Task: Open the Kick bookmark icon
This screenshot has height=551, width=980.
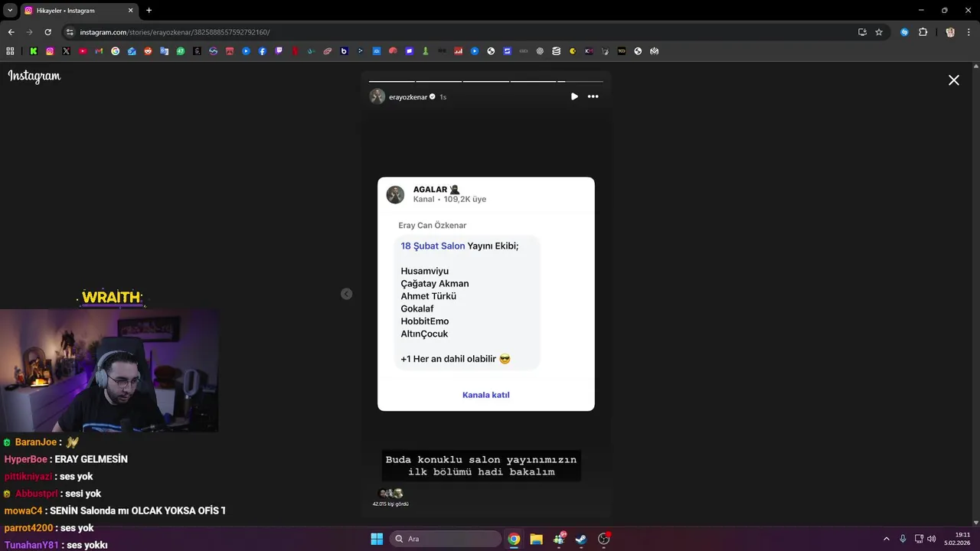Action: coord(34,51)
